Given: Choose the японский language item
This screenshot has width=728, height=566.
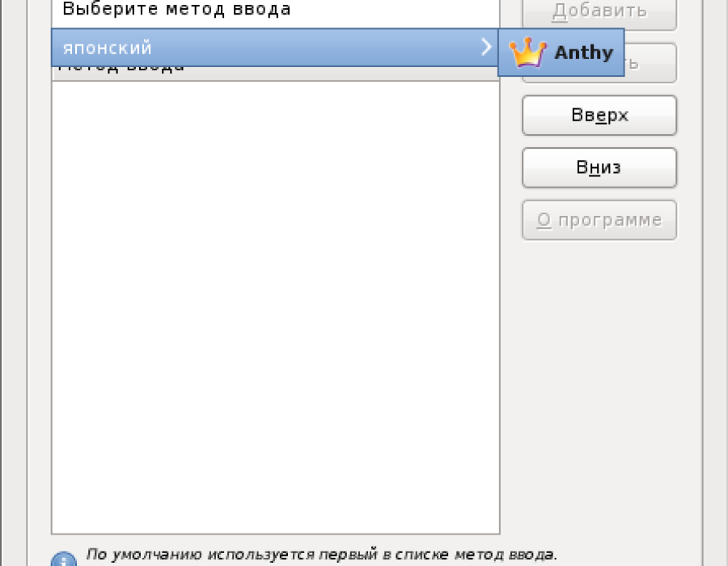Looking at the screenshot, I should point(275,48).
